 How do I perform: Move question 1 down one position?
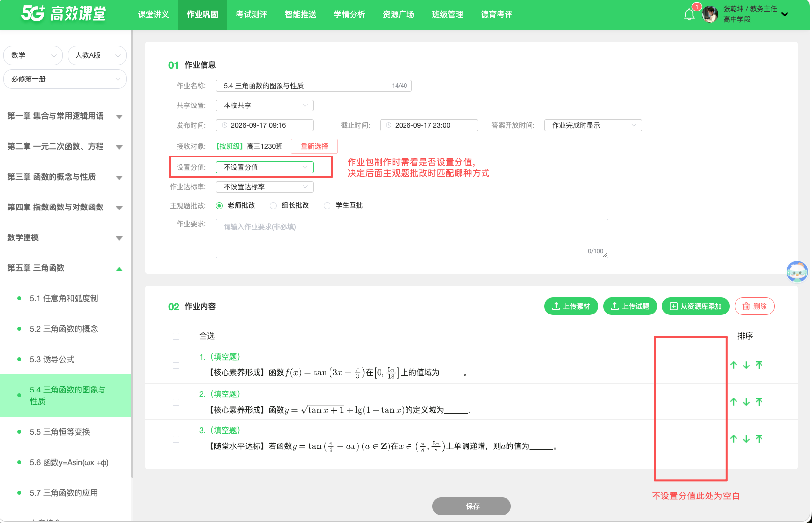pos(746,365)
